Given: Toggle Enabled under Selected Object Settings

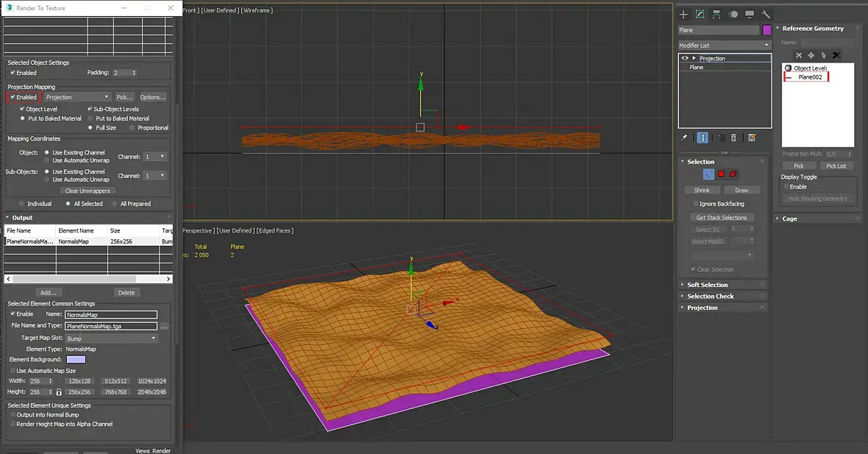Looking at the screenshot, I should tap(13, 73).
